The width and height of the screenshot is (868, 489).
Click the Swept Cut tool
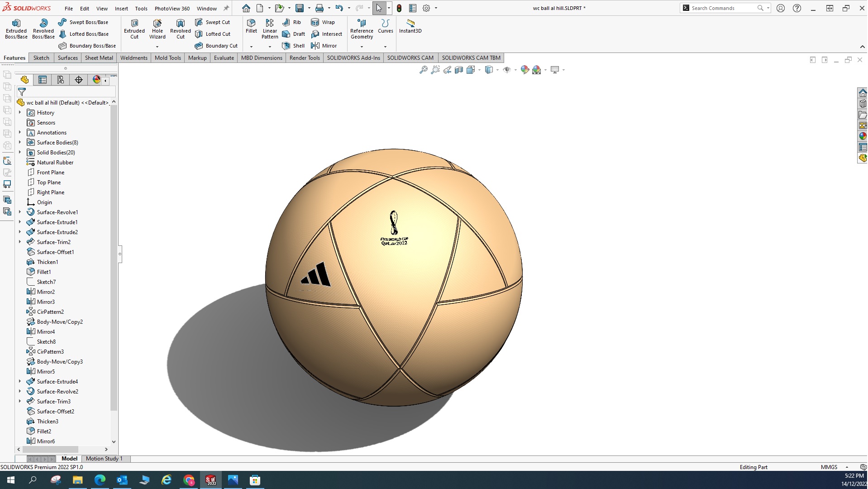click(212, 22)
